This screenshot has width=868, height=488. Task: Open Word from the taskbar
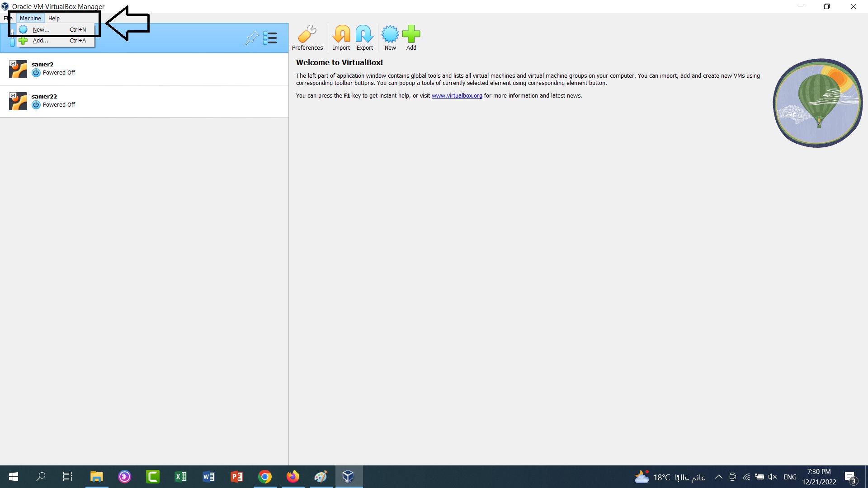(209, 477)
